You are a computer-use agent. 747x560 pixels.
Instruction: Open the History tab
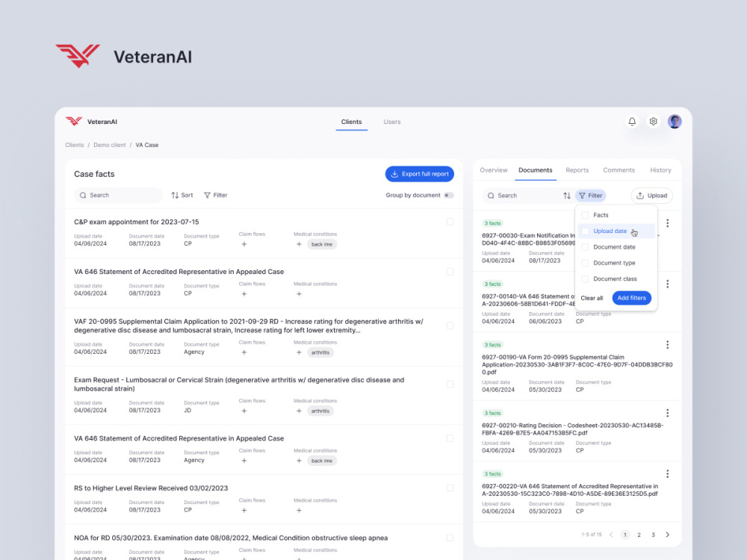point(660,170)
